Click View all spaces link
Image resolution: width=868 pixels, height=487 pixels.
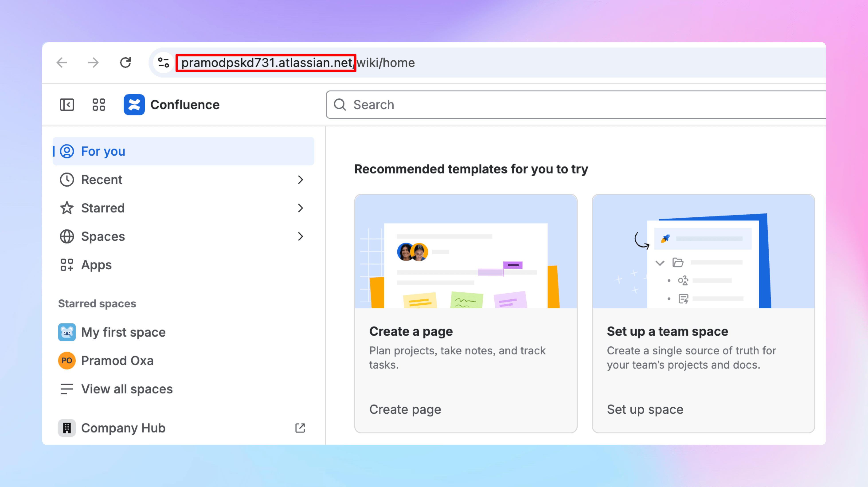click(127, 389)
